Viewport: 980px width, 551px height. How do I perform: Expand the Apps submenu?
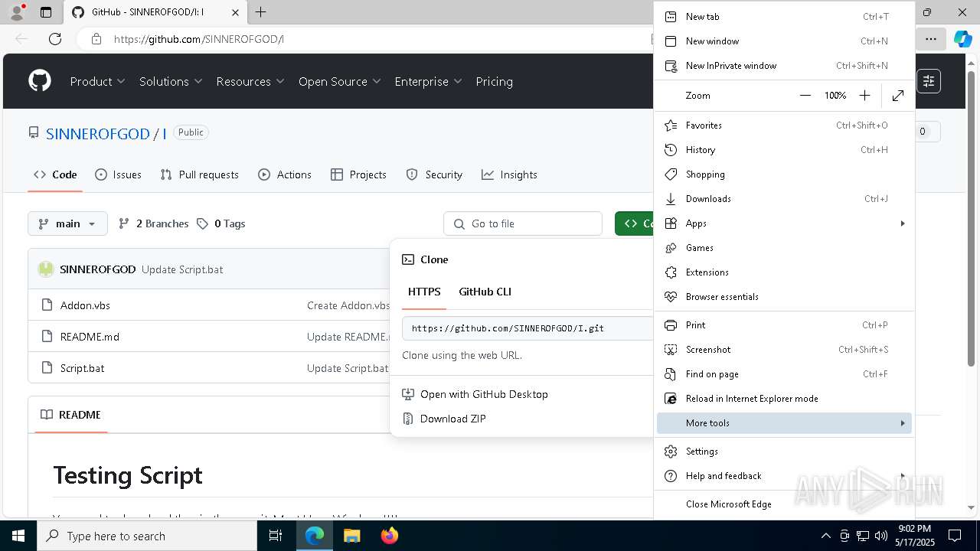point(784,223)
